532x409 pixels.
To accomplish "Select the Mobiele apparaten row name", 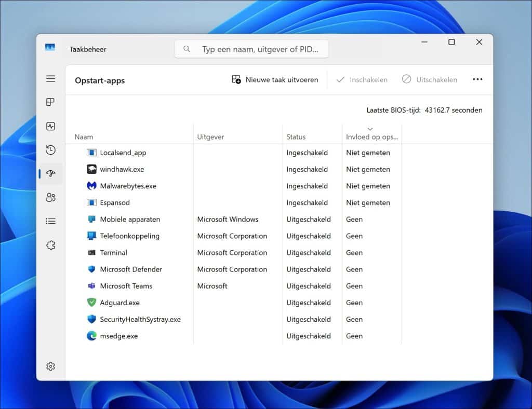I will (x=130, y=219).
